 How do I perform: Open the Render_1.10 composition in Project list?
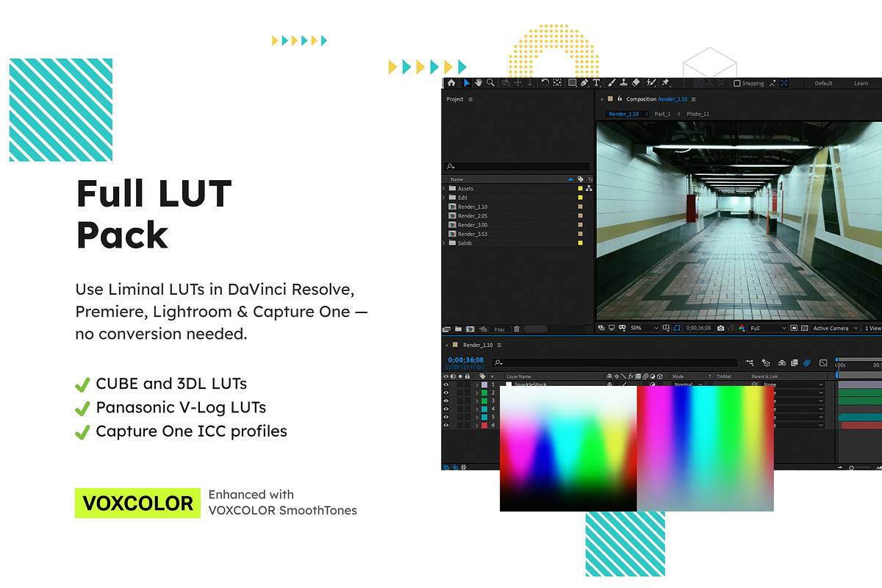pos(472,207)
